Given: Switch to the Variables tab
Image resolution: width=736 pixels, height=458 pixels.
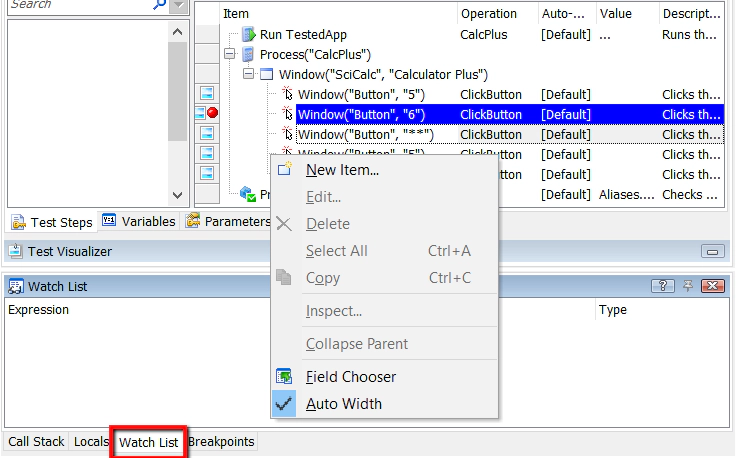Looking at the screenshot, I should pyautogui.click(x=139, y=221).
